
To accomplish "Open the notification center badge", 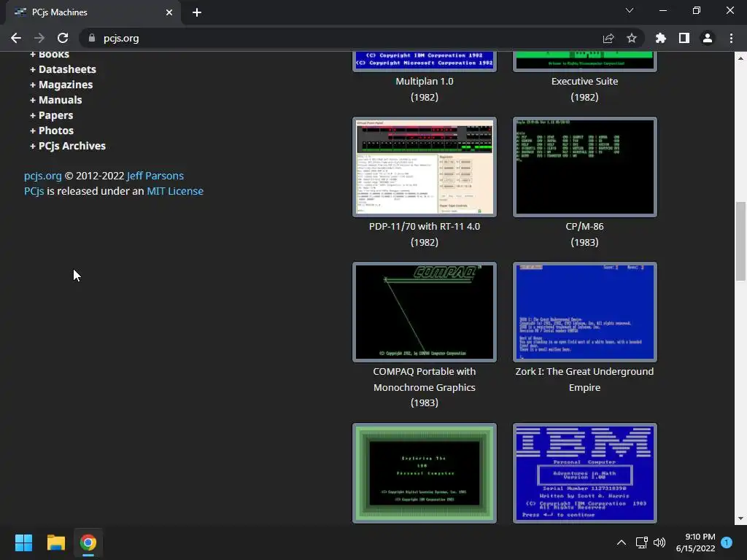I will (x=727, y=542).
